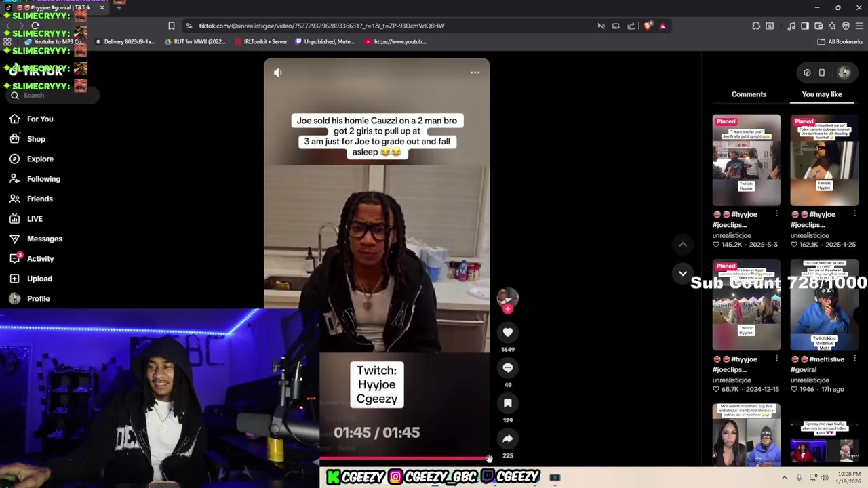Open the IRLToolkit Server bookmark
Image resolution: width=868 pixels, height=488 pixels.
pos(261,41)
